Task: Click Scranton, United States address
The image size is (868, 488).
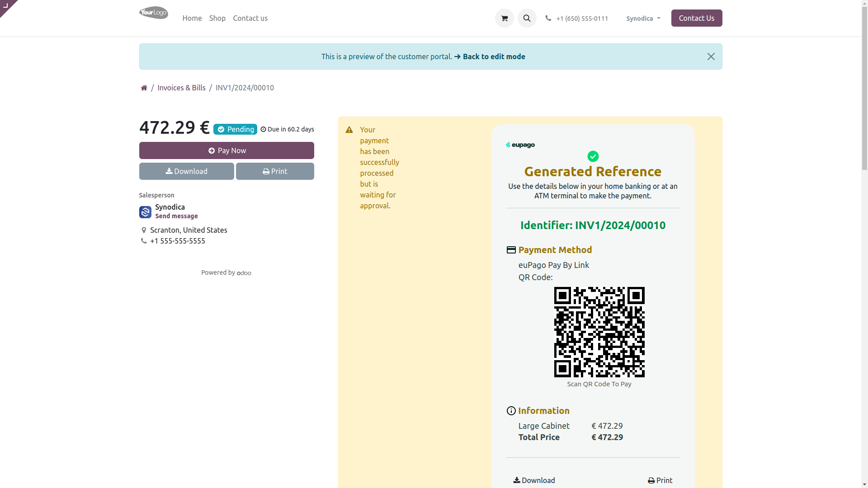Action: (x=189, y=230)
